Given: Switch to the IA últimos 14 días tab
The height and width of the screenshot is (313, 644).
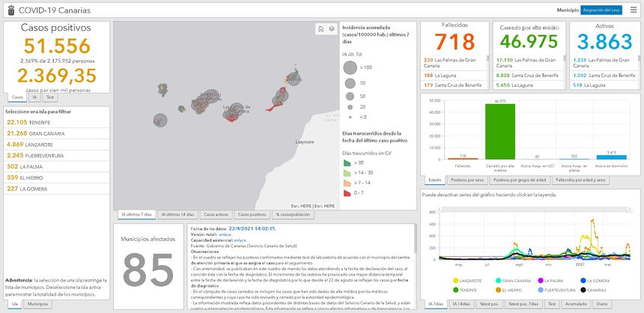Looking at the screenshot, I should pyautogui.click(x=177, y=215).
